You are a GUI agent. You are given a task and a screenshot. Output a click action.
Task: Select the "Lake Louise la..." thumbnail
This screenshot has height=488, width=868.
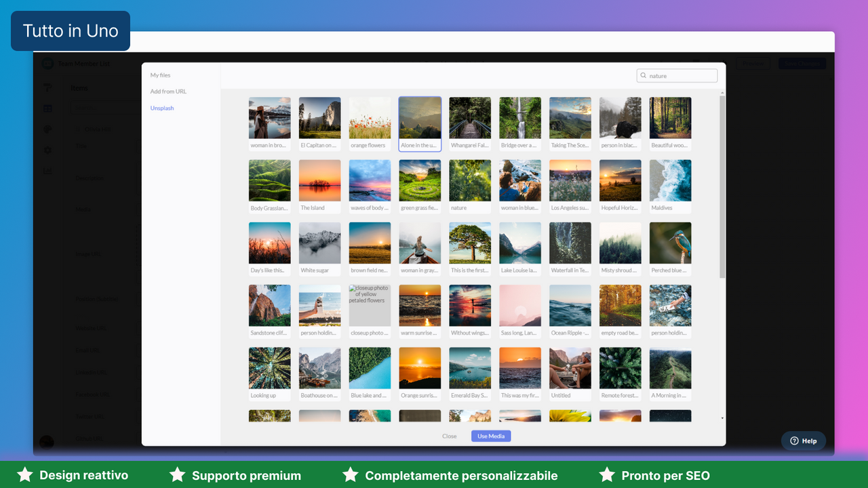point(520,249)
